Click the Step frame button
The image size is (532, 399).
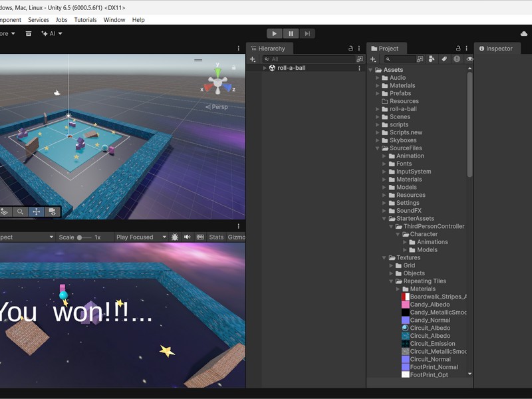(307, 34)
